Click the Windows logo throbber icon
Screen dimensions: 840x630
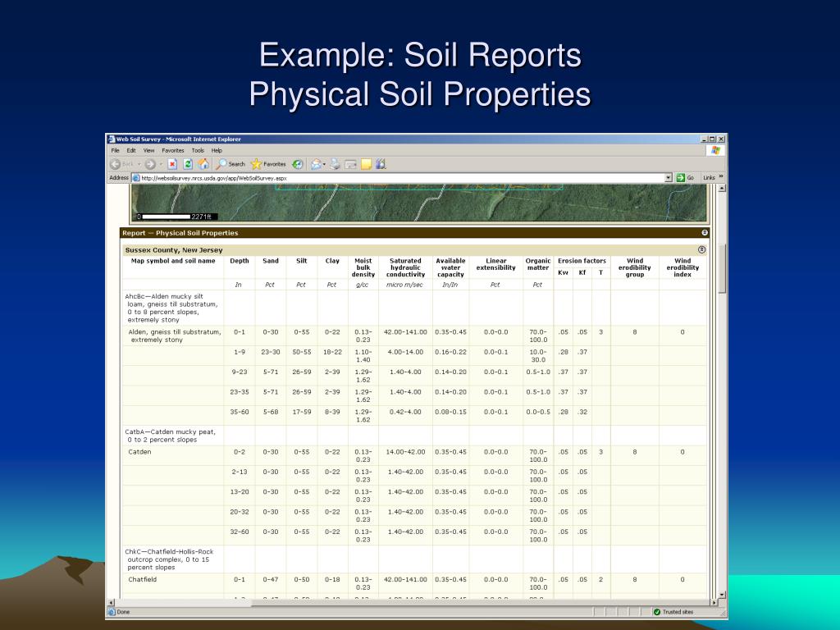click(715, 151)
